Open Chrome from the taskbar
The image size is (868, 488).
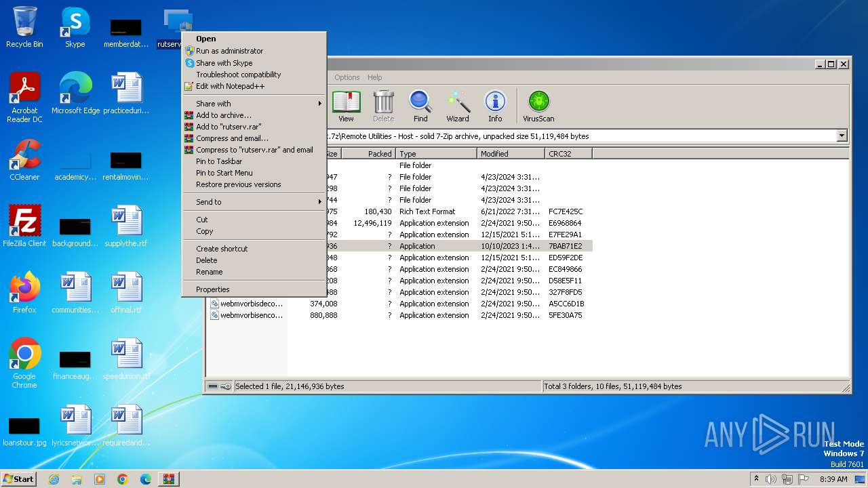[123, 479]
